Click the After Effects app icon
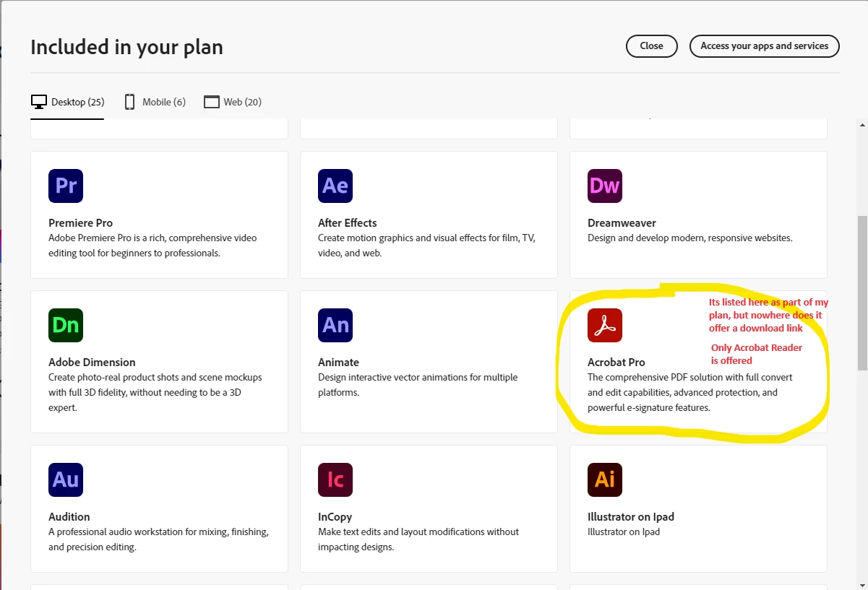Image resolution: width=868 pixels, height=590 pixels. click(335, 186)
